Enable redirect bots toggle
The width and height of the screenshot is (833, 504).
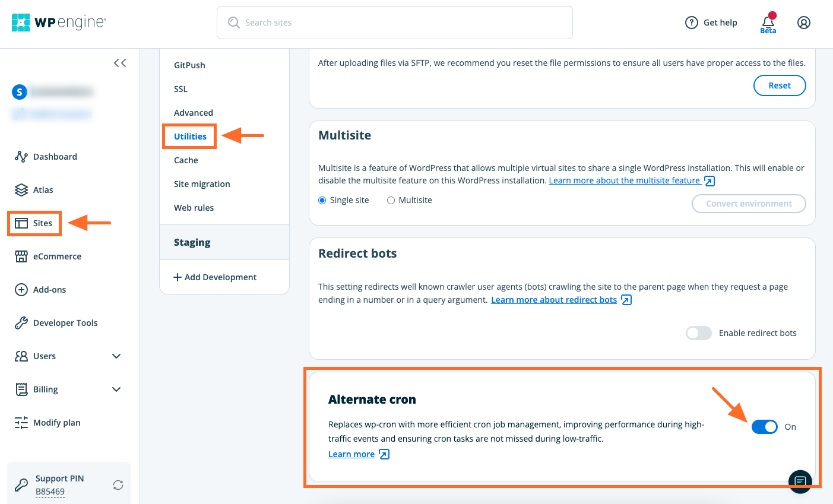[698, 333]
